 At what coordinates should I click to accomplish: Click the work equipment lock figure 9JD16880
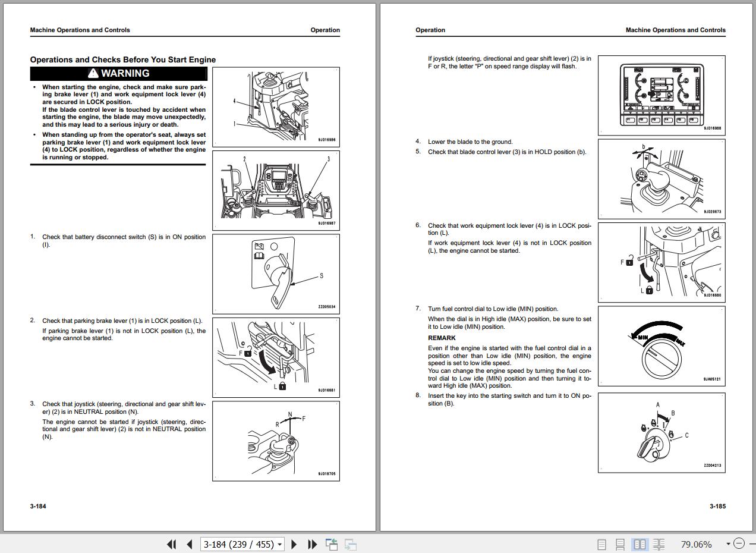click(661, 262)
